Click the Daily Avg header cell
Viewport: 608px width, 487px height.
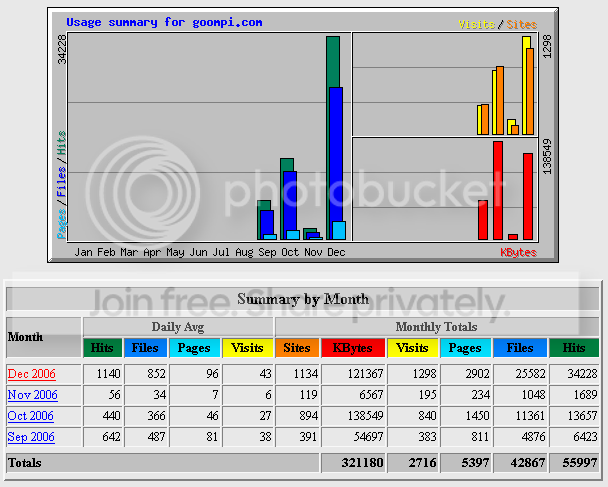tap(178, 327)
